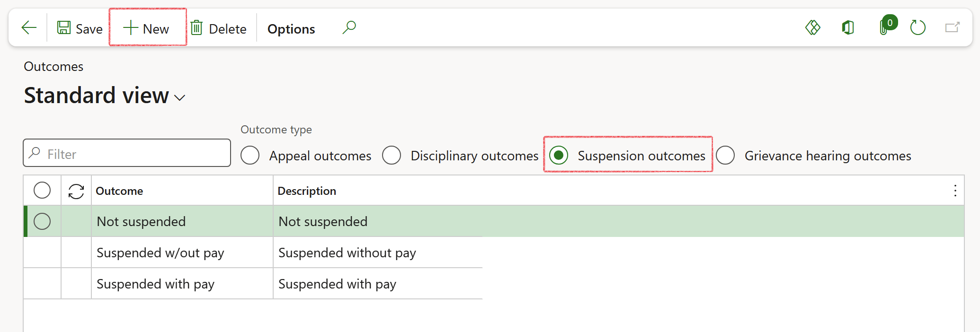Click the Delete trash icon

tap(196, 28)
